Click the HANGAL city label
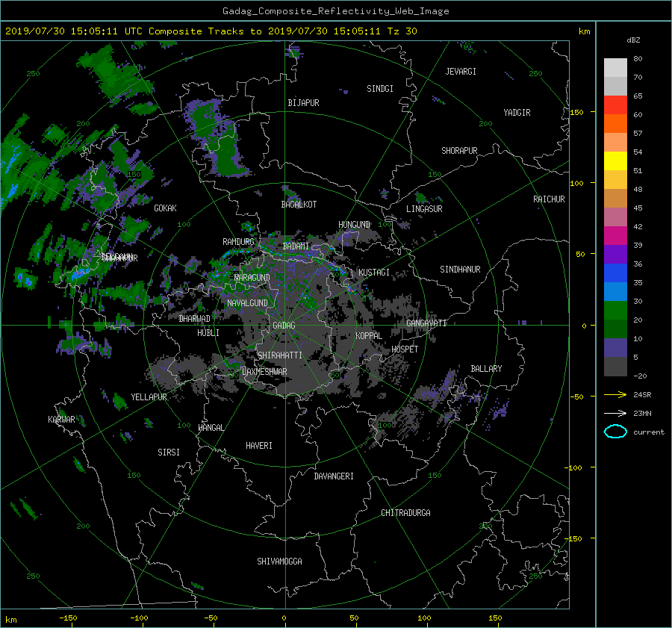This screenshot has width=672, height=628. click(211, 428)
